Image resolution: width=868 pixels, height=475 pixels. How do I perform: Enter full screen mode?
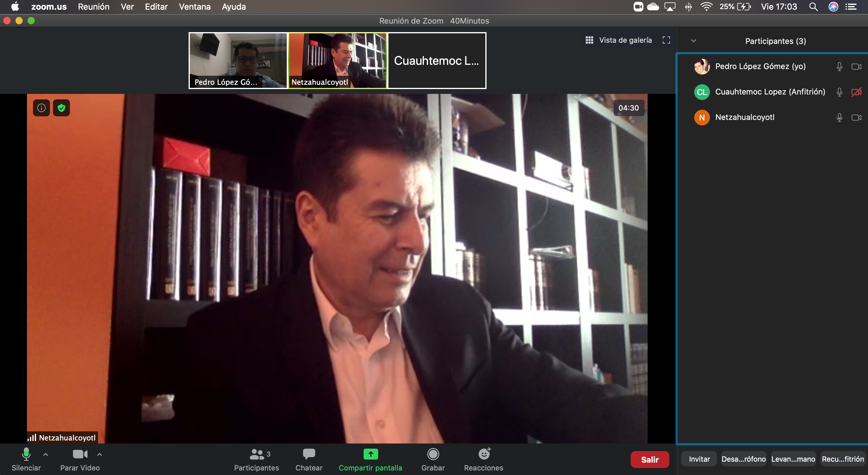(x=666, y=40)
